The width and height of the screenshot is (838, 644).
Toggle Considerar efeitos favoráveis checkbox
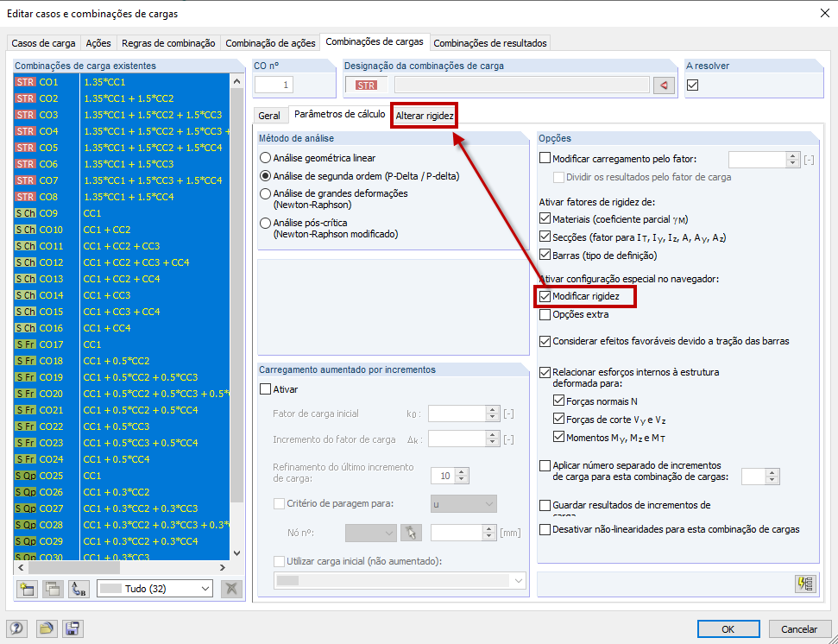(545, 342)
